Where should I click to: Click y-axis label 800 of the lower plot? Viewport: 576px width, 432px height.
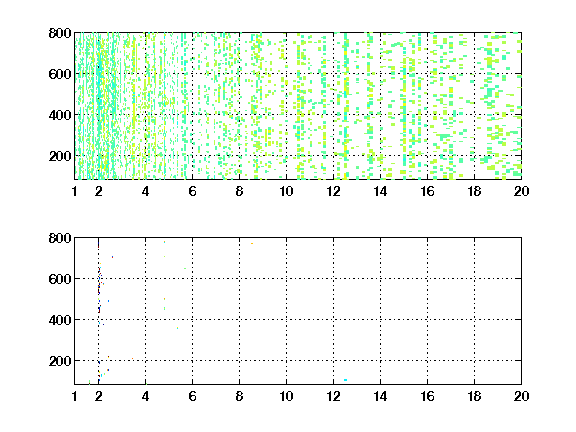click(60, 238)
